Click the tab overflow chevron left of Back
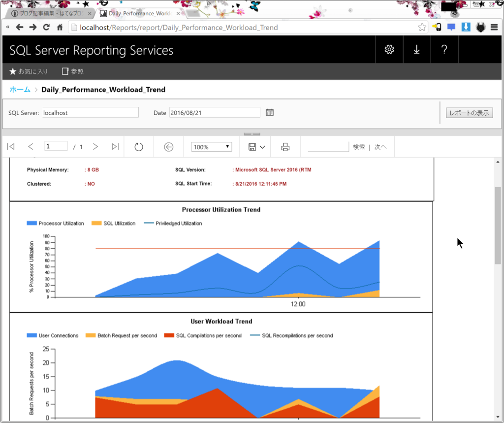 point(7,28)
